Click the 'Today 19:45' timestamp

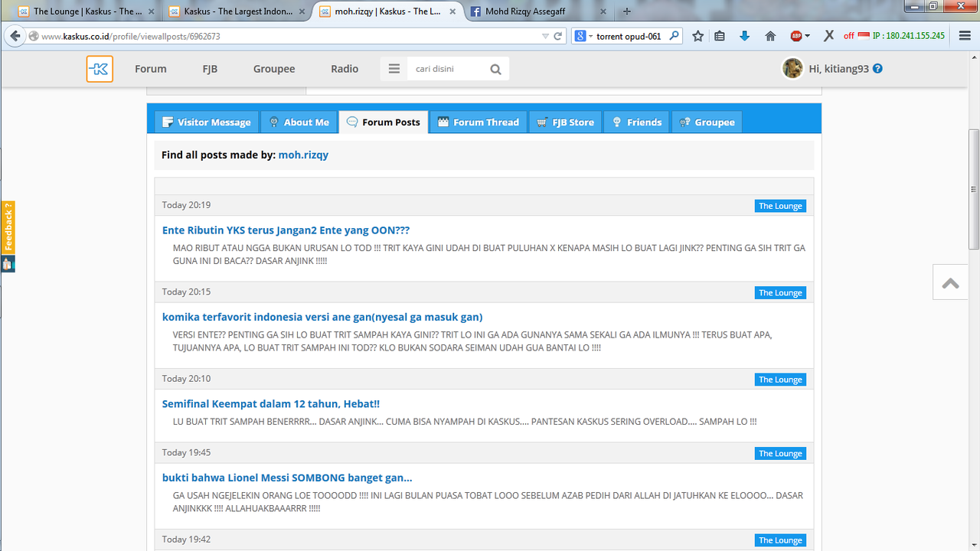click(186, 452)
